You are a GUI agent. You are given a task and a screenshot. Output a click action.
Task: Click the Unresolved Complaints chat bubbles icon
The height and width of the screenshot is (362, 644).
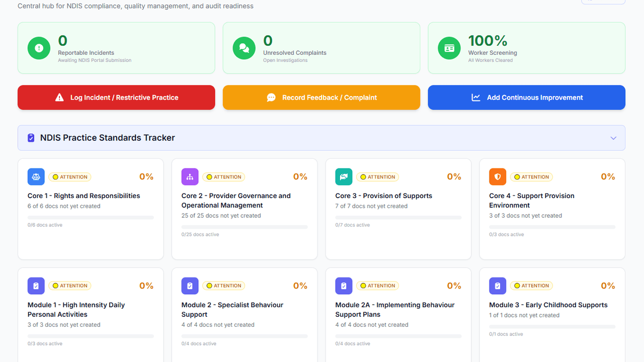[x=244, y=48]
